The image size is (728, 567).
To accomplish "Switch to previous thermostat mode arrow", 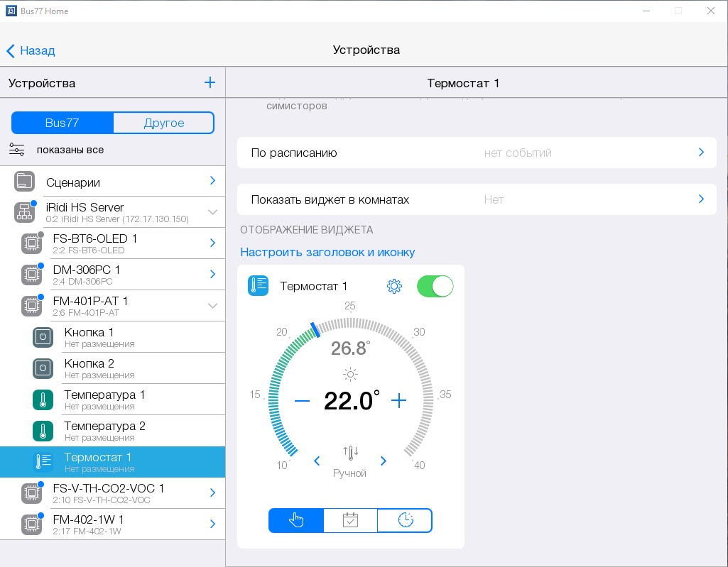I will pos(317,461).
